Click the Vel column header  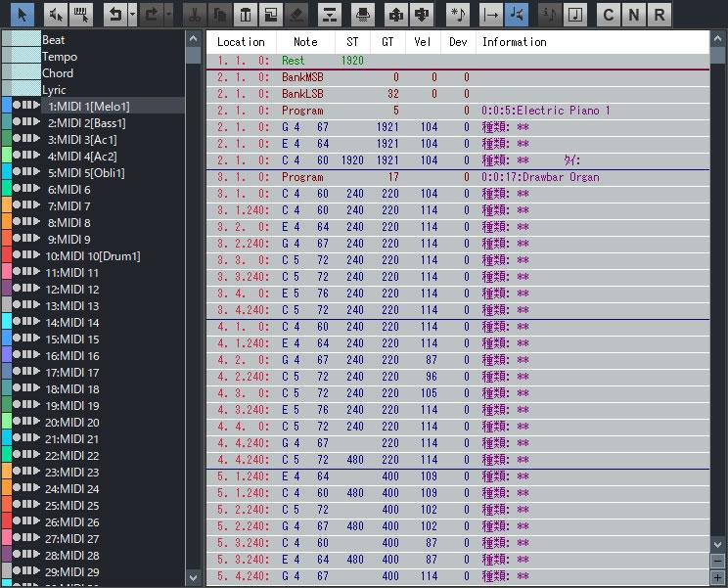423,42
